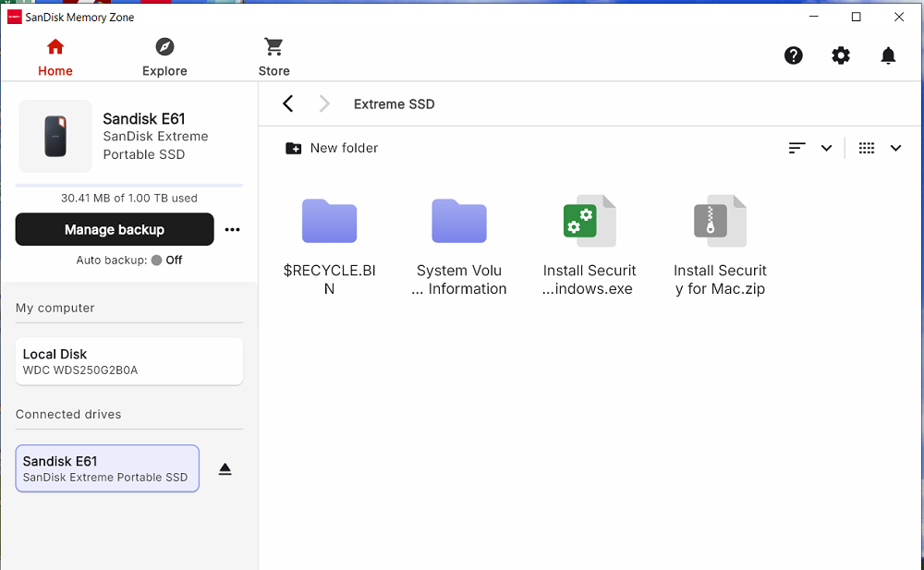Select the Install Security for Windows.exe file
Image resolution: width=924 pixels, height=570 pixels.
tap(590, 247)
